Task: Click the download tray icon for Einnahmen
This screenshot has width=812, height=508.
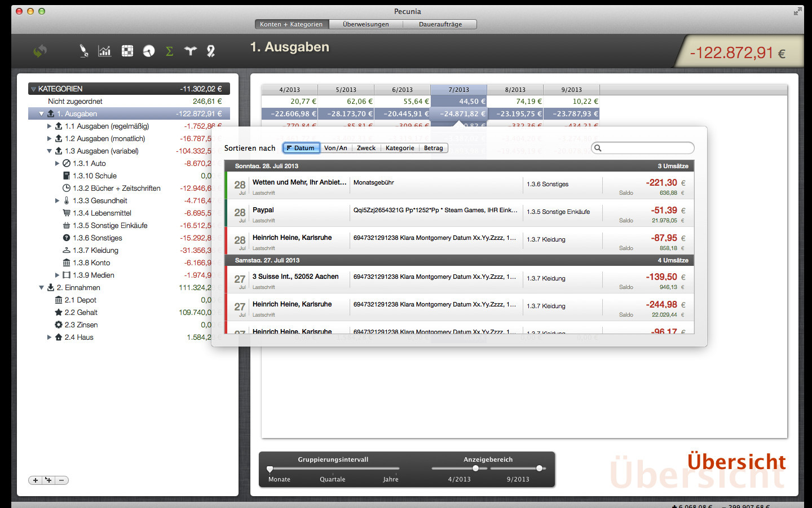Action: tap(51, 287)
